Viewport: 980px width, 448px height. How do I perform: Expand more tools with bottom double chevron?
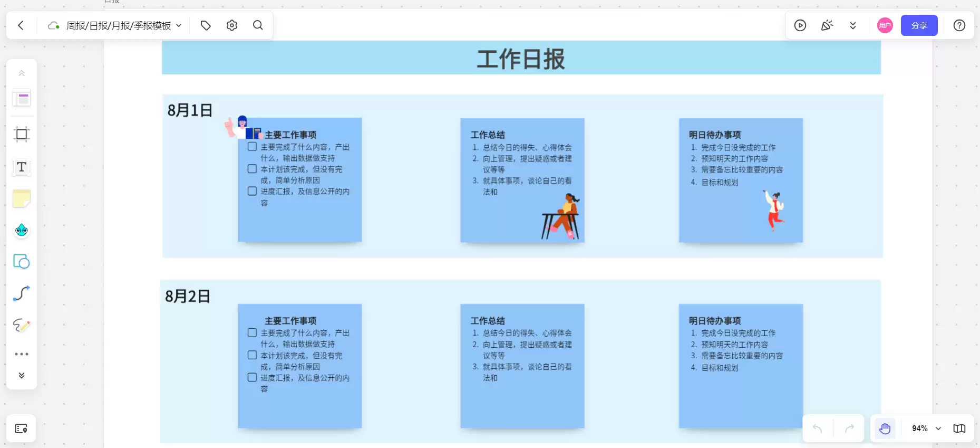pyautogui.click(x=22, y=375)
